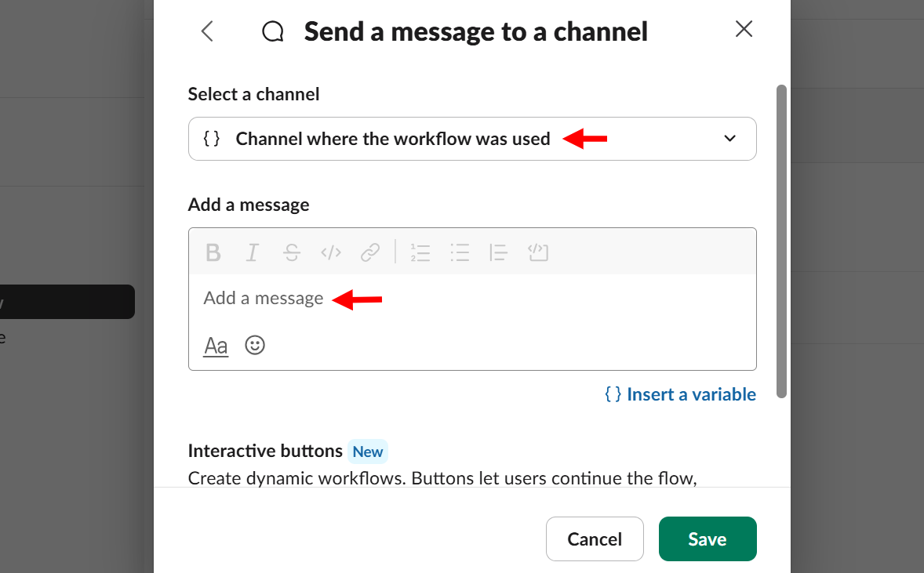Expand the chevron on the channel selector
Viewport: 924px width, 573px height.
729,138
